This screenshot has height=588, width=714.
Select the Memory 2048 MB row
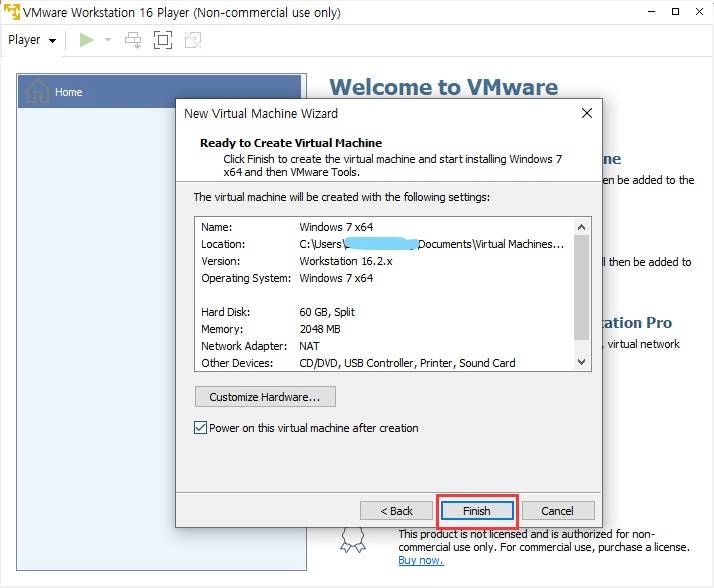point(385,329)
